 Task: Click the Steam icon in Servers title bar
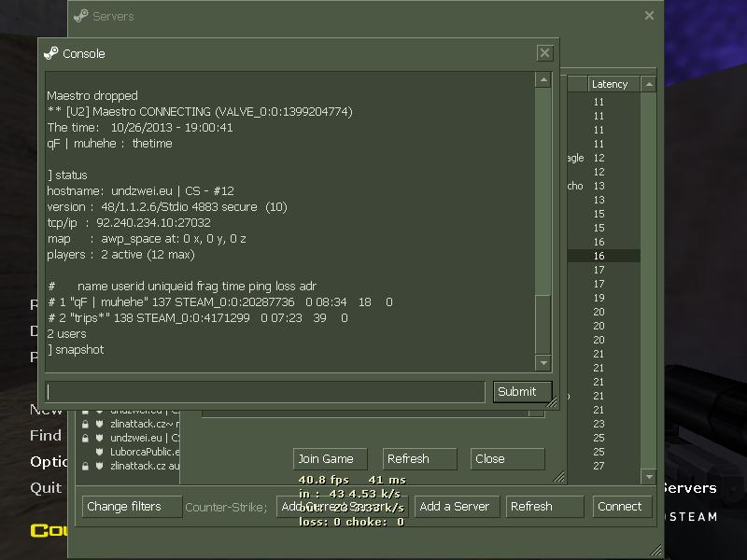tap(80, 16)
